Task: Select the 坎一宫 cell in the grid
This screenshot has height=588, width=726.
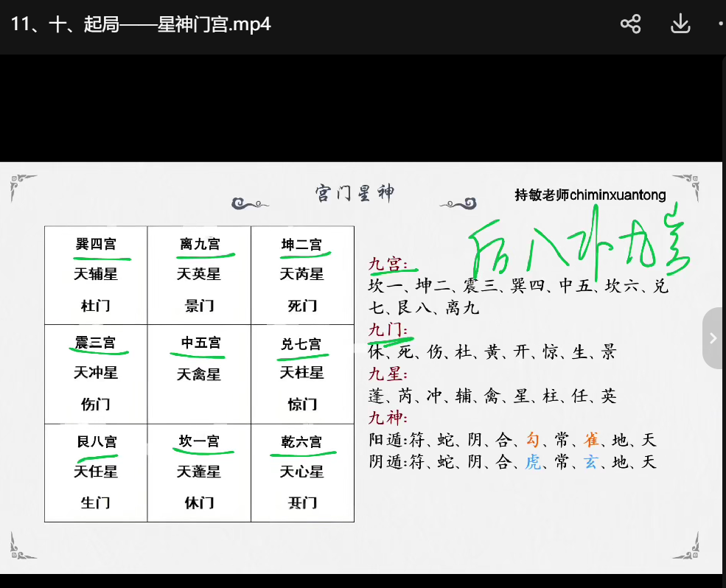Action: click(199, 472)
